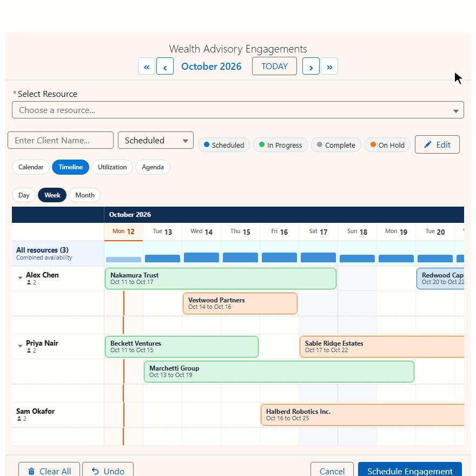Toggle the On Hold status legend chip

click(387, 145)
